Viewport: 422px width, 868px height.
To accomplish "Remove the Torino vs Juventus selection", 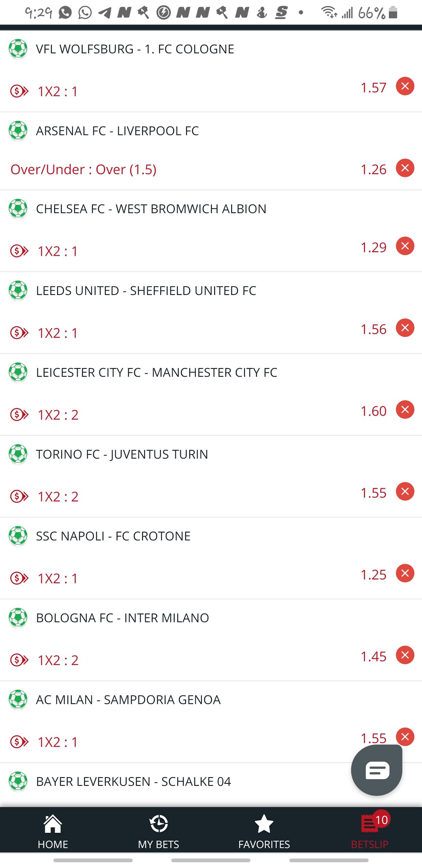I will click(x=405, y=491).
